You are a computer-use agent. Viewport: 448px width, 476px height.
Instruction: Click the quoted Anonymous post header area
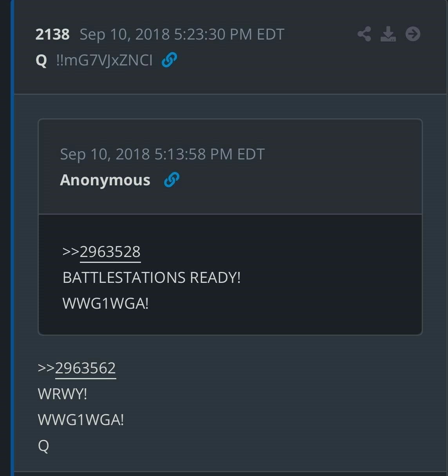coord(230,167)
